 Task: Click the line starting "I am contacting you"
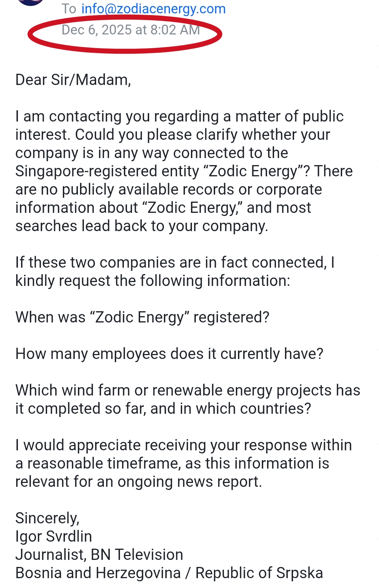(179, 116)
